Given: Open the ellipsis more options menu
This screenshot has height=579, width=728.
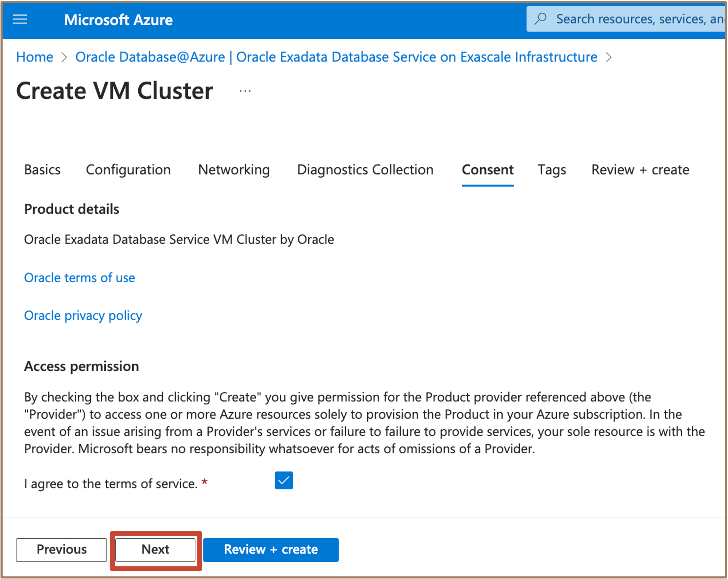Looking at the screenshot, I should coord(245,91).
